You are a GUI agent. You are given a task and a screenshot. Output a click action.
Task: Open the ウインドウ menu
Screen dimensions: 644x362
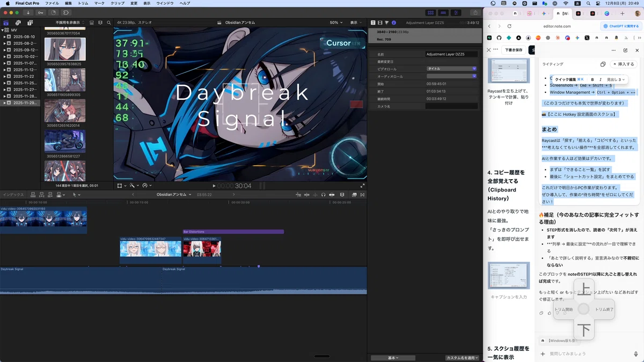[x=165, y=3]
